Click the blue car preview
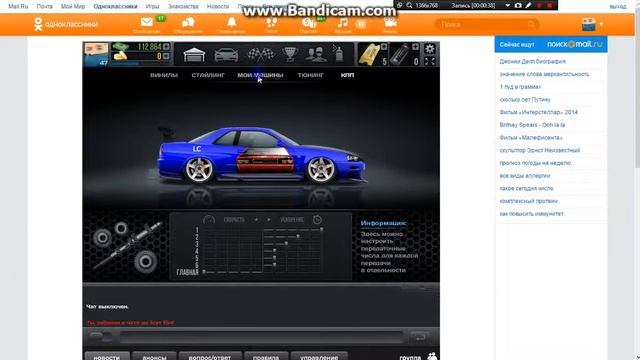 click(x=261, y=155)
